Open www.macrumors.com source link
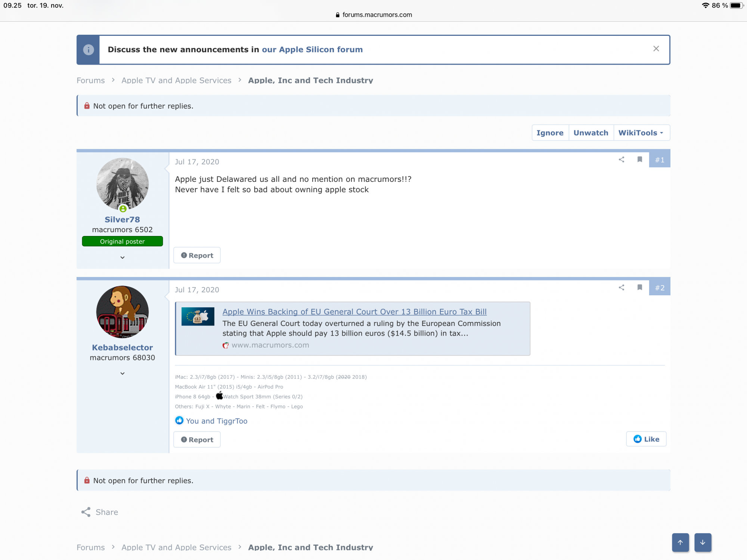This screenshot has height=560, width=747. (x=270, y=345)
